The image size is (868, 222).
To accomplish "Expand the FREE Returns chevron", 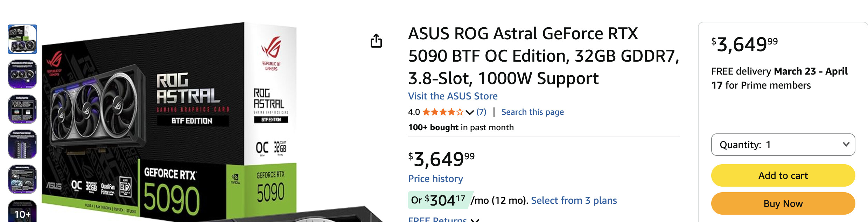I will point(475,220).
